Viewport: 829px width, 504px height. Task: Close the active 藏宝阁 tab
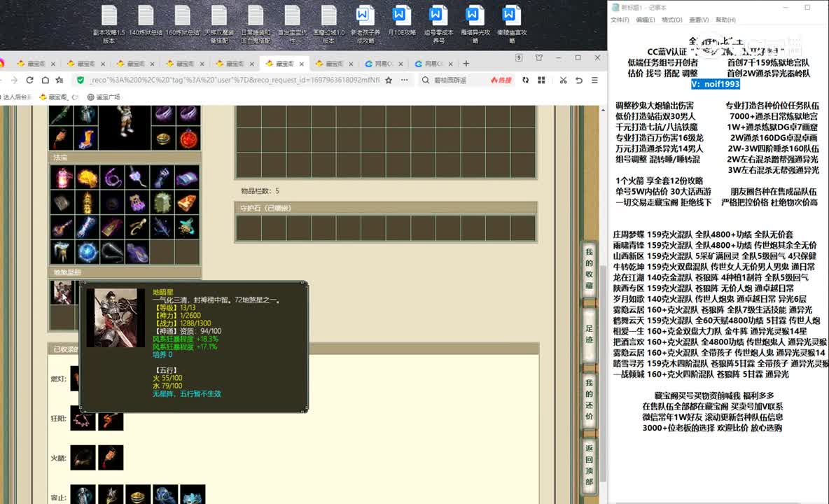(x=302, y=64)
